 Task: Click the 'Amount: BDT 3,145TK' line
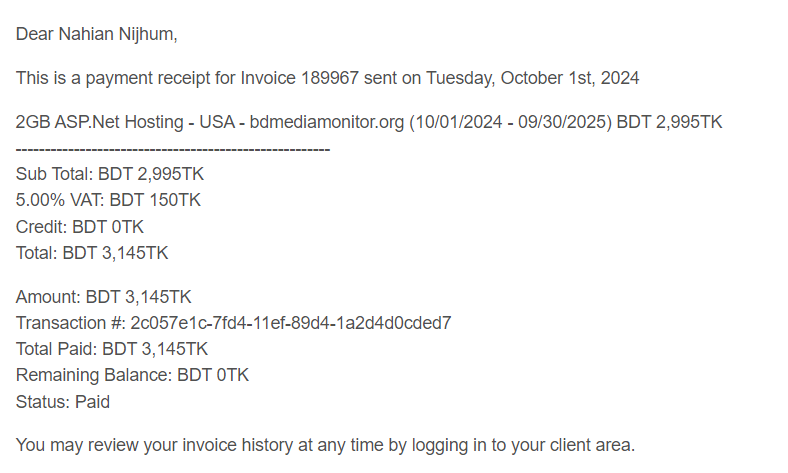click(x=104, y=297)
